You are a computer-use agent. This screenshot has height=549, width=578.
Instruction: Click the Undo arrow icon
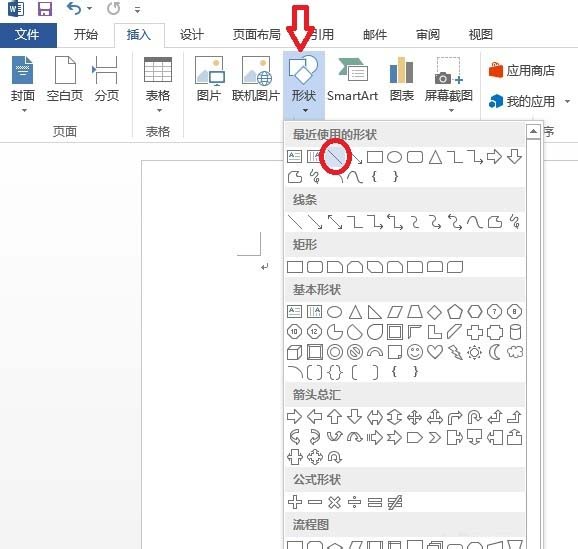tap(74, 8)
